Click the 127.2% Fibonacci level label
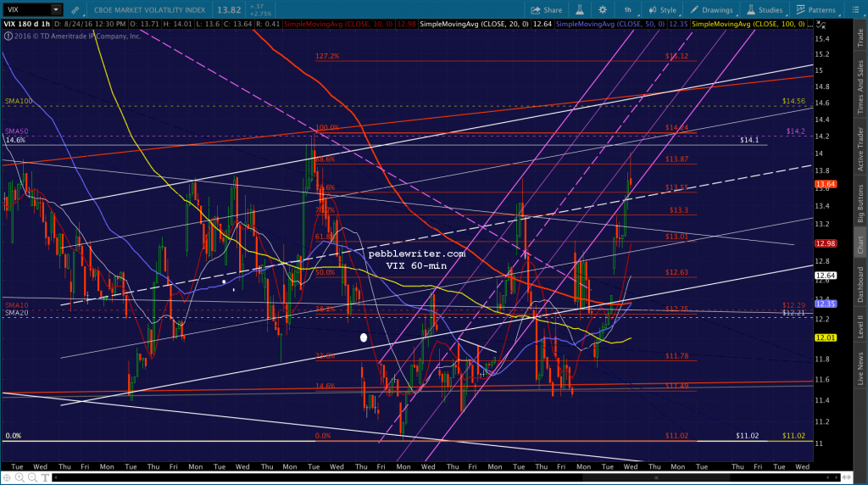Viewport: 868px width, 485px height. tap(327, 57)
